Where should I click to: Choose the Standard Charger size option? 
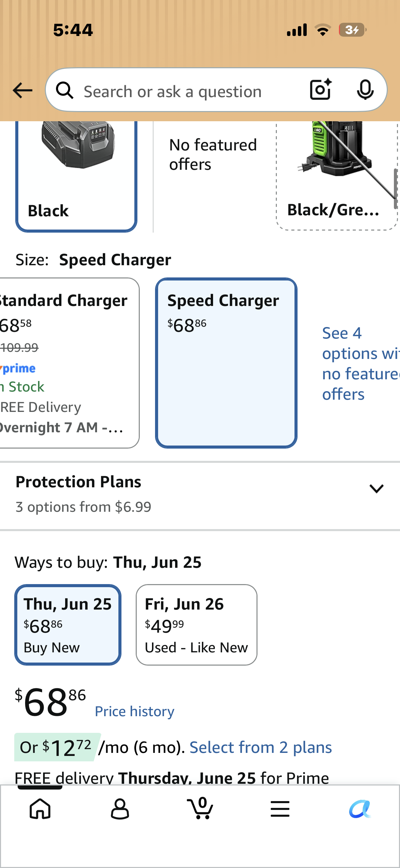[x=69, y=363]
